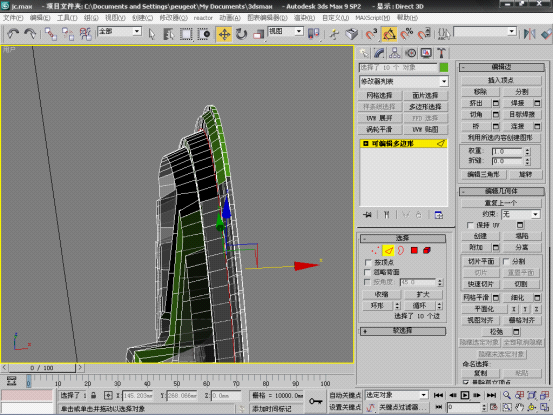553x415 pixels.
Task: Open the Hierarchy panel tab
Action: coord(394,53)
